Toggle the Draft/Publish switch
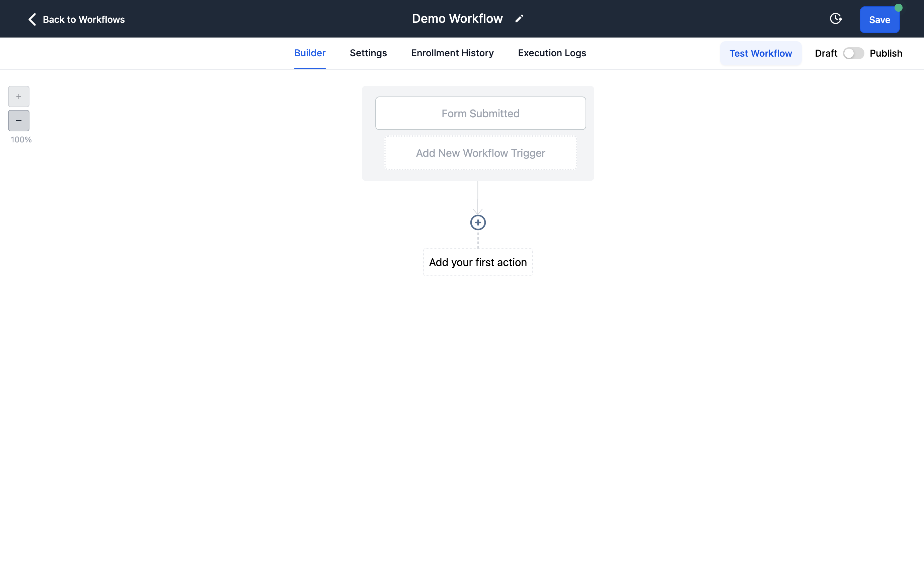Screen dimensions: 924x581 click(853, 53)
